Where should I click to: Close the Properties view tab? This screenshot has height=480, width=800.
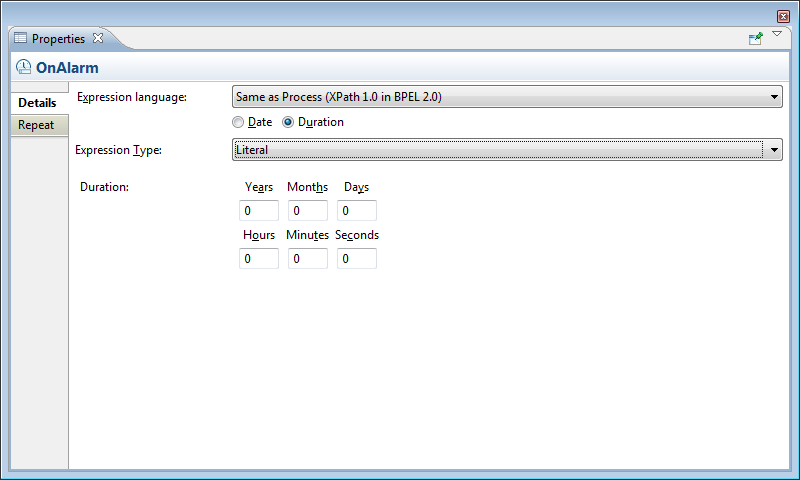coord(98,39)
